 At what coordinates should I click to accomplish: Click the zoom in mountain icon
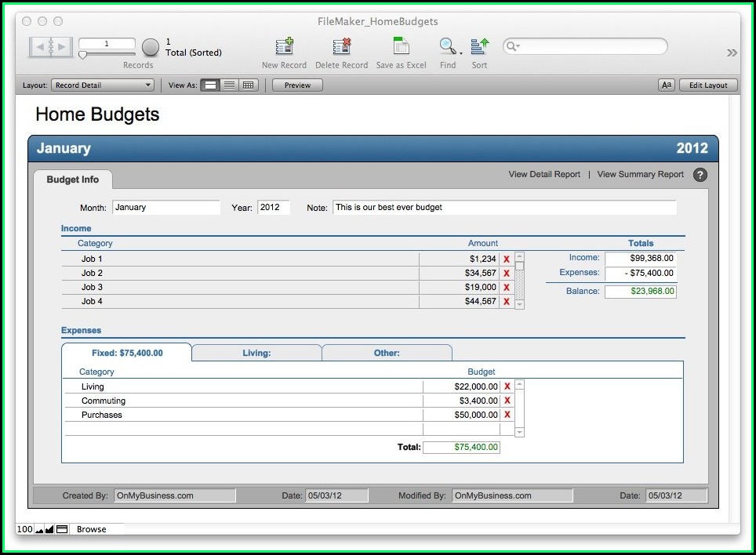click(x=49, y=529)
